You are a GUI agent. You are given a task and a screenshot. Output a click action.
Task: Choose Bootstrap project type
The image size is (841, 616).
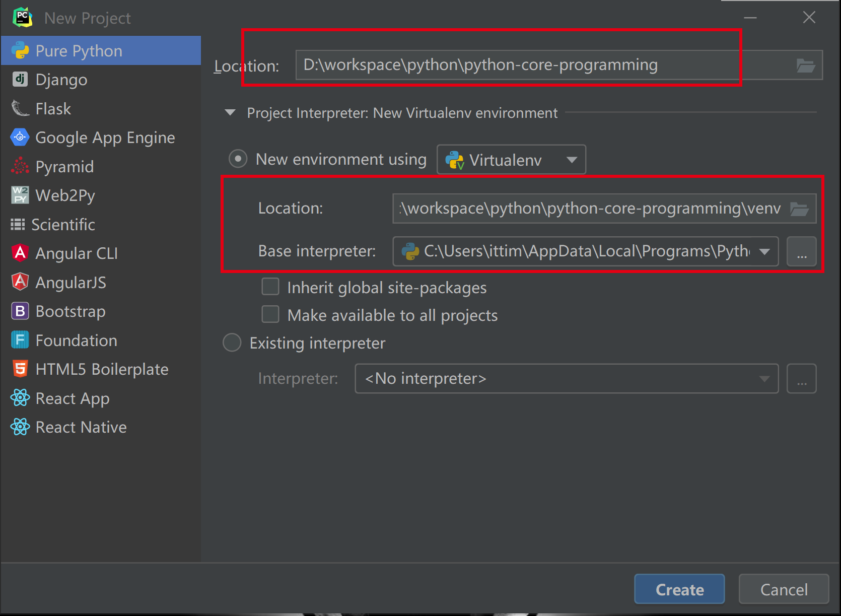(x=101, y=311)
